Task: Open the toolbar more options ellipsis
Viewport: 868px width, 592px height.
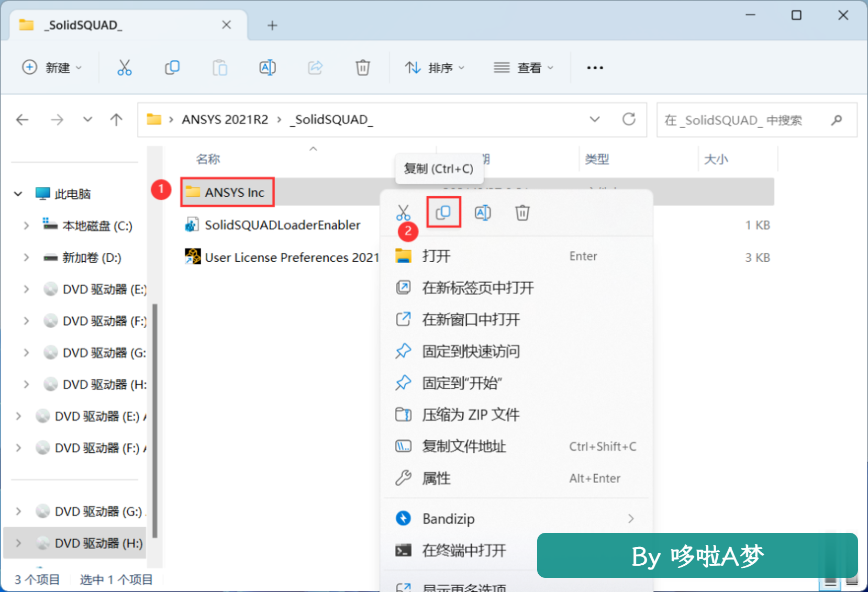Action: 595,68
